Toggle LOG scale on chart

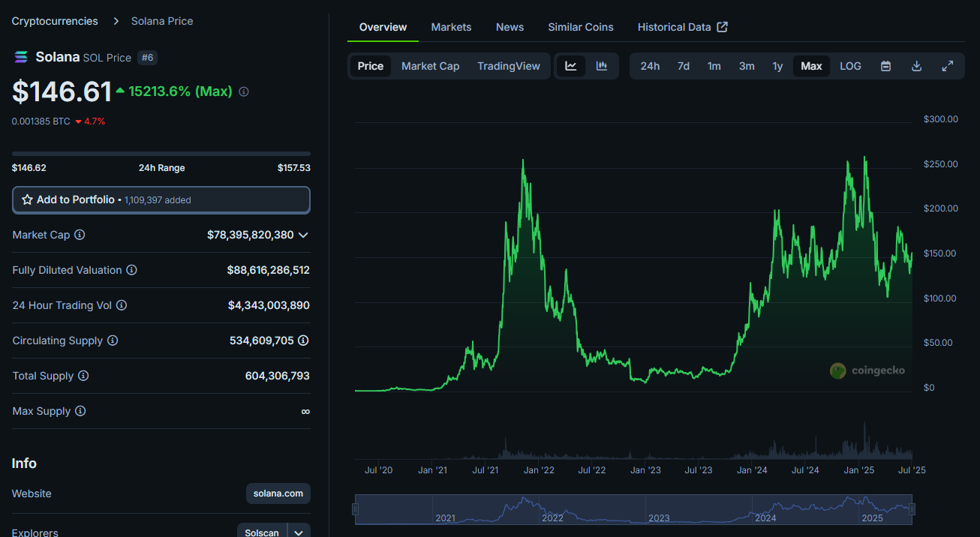[x=850, y=66]
